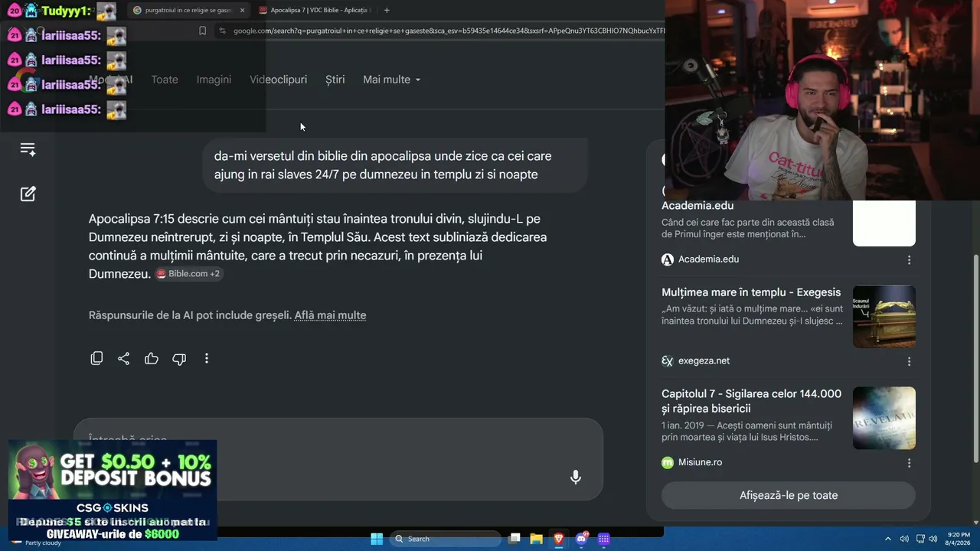This screenshot has width=980, height=551.
Task: Click the 'Tudyyy1:' chat username
Action: point(67,11)
